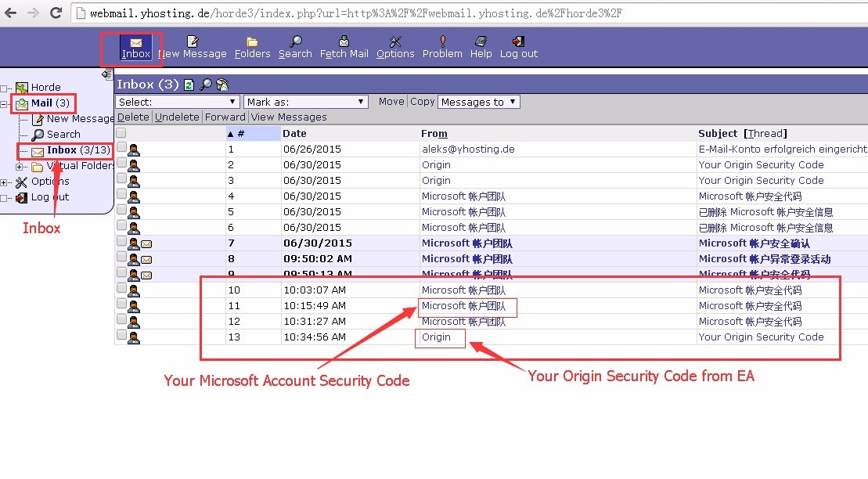Check the select-all checkbox in header row
Image resolution: width=868 pixels, height=479 pixels.
click(x=121, y=133)
